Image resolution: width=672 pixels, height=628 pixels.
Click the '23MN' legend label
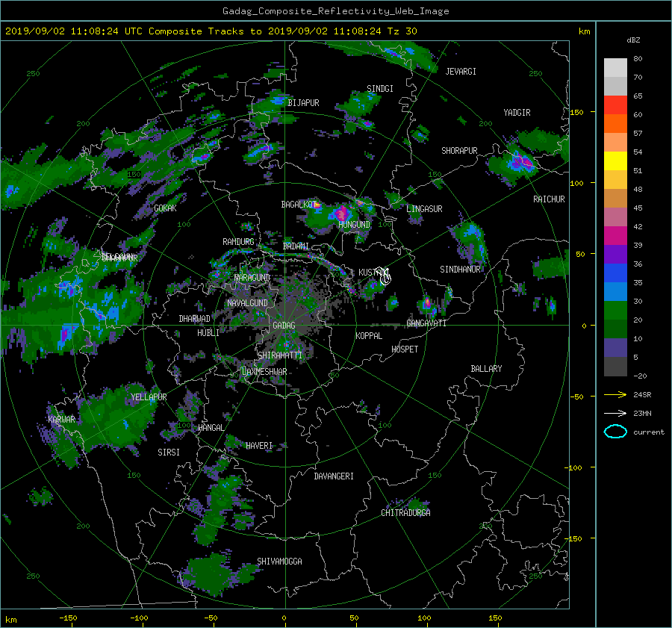[x=642, y=413]
